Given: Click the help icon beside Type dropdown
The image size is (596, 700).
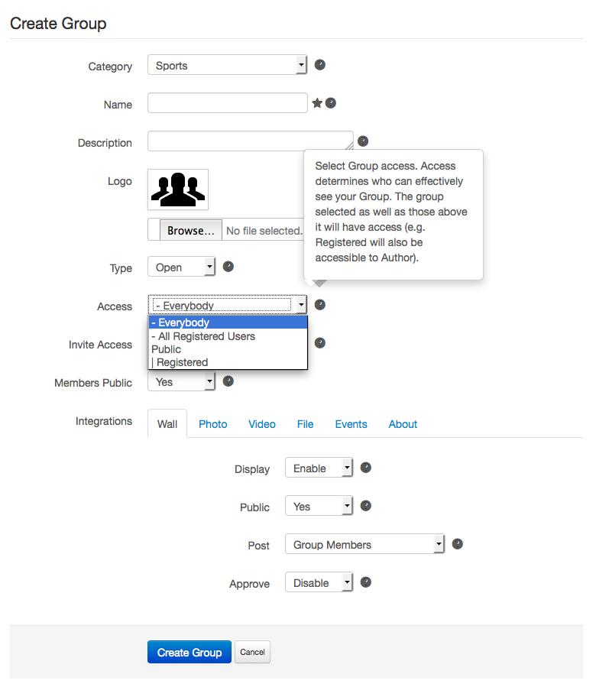Looking at the screenshot, I should pyautogui.click(x=228, y=267).
